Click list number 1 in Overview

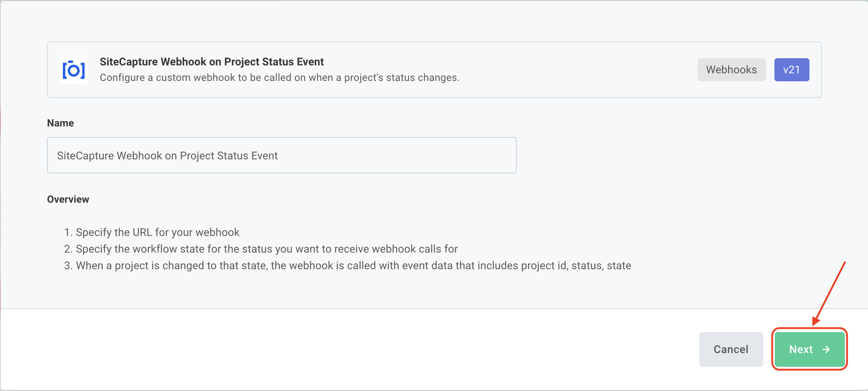click(68, 232)
